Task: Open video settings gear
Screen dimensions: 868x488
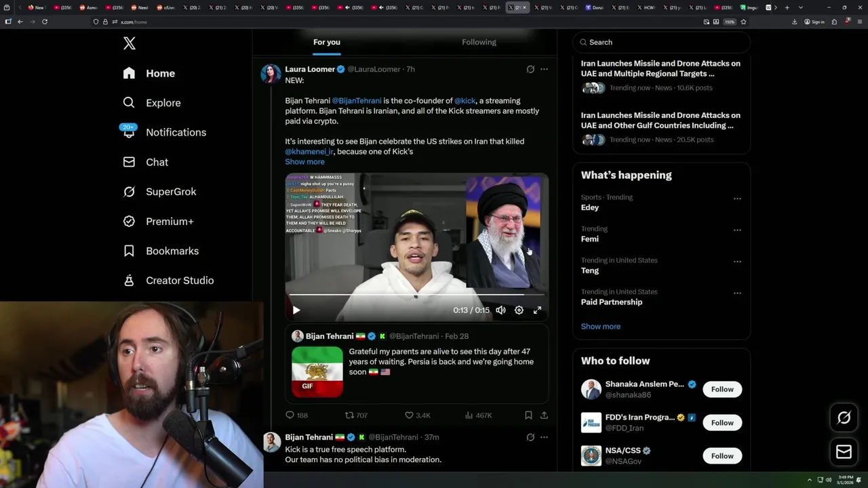Action: (x=519, y=310)
